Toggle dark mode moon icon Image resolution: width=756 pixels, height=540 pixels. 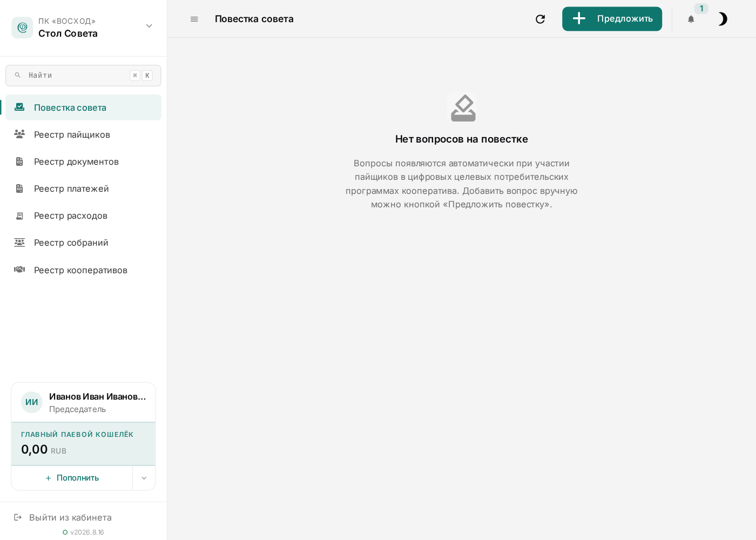722,19
